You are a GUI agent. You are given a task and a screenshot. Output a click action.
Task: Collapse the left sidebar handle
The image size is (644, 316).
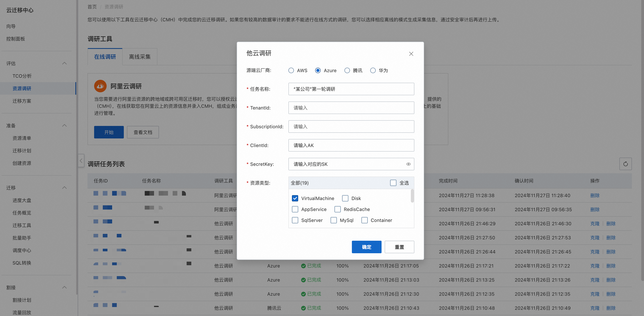(x=81, y=161)
